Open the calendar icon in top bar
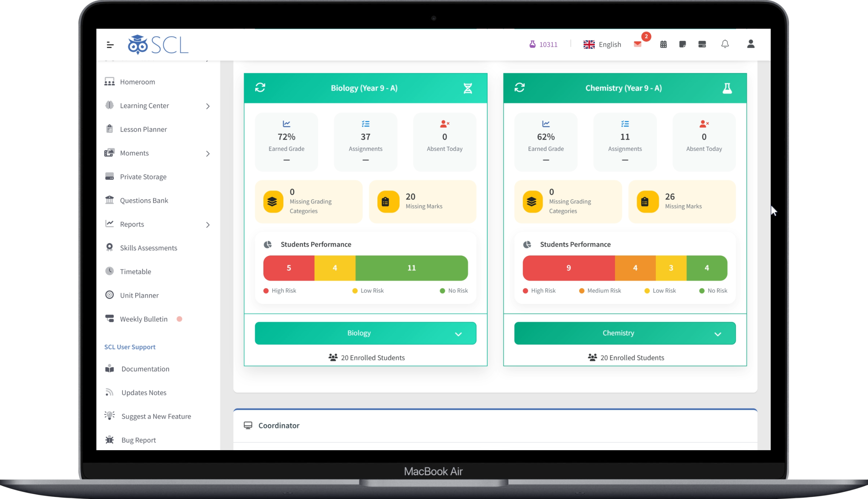 tap(663, 44)
